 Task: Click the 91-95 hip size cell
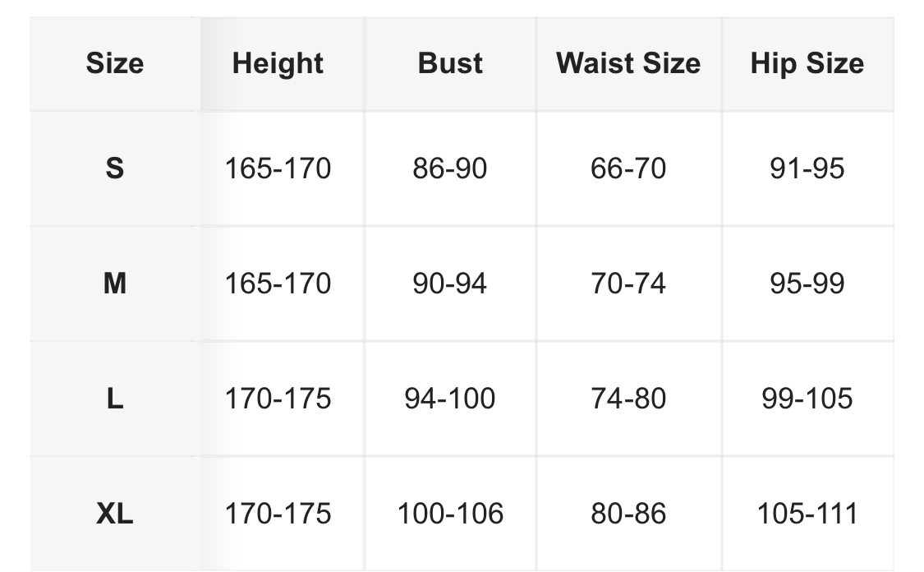pos(807,168)
